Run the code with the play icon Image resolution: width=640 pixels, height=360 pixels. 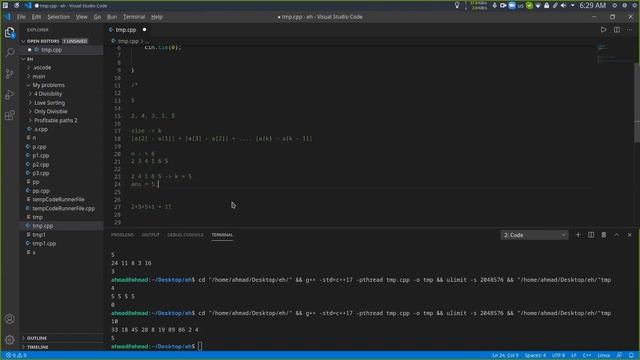coord(603,30)
